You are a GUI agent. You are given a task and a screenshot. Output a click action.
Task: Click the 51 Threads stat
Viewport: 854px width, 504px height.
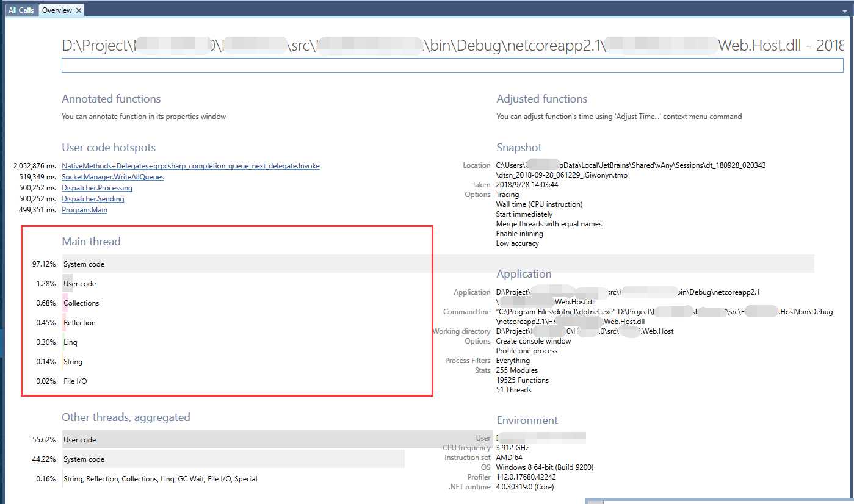tap(514, 390)
